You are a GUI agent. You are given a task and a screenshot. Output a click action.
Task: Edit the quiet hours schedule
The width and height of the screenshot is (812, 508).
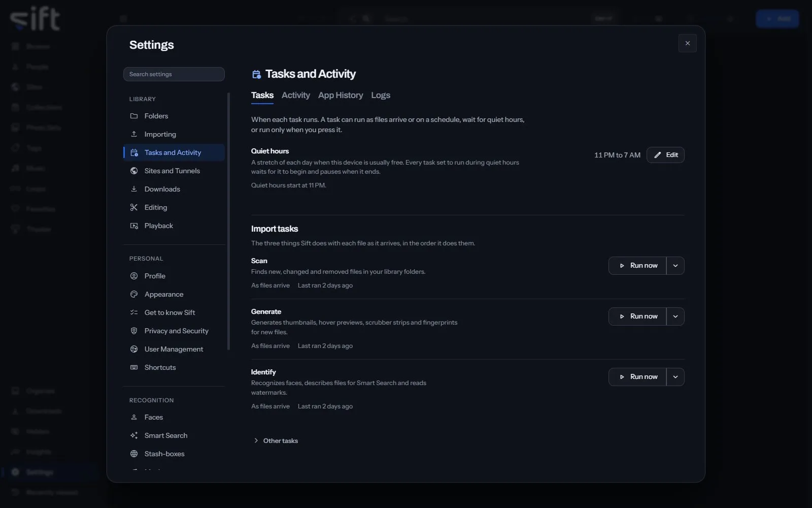665,155
